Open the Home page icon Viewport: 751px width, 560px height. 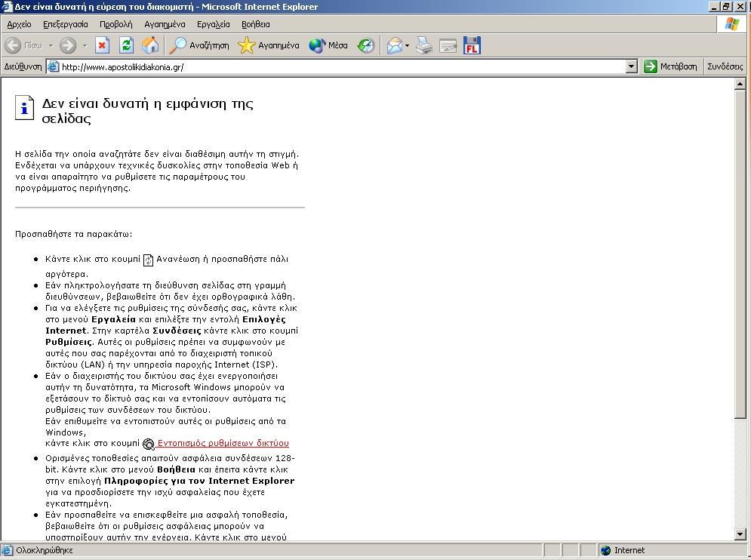click(x=150, y=45)
